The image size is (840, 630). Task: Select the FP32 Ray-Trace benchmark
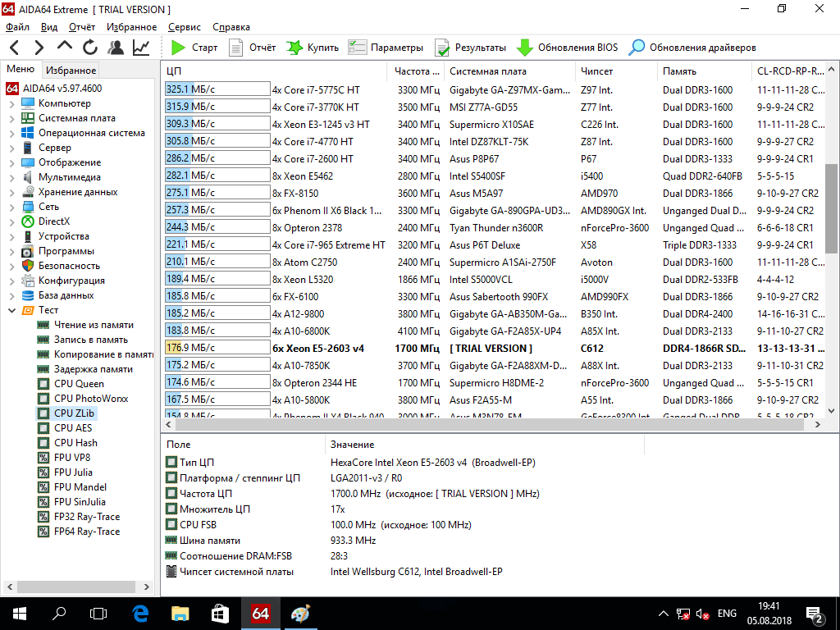[79, 517]
